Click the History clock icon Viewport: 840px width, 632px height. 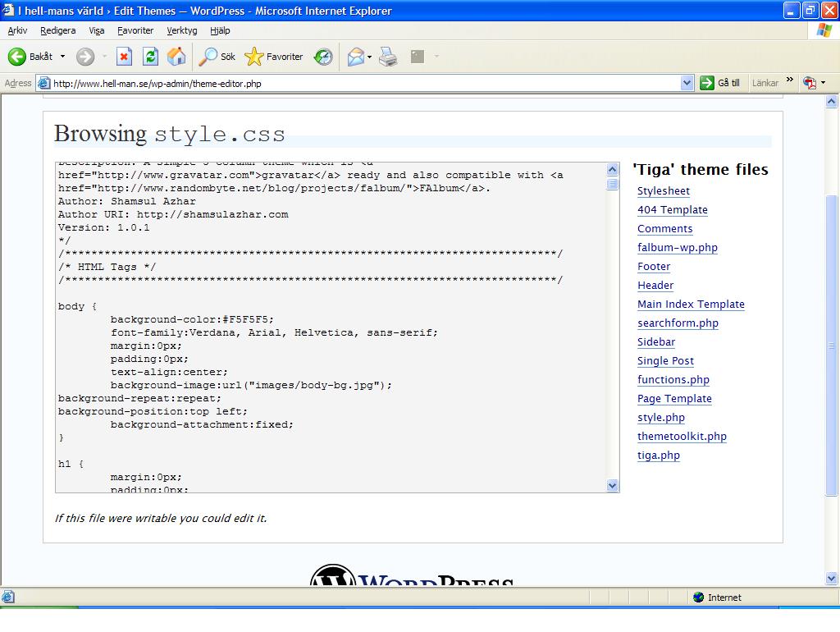[323, 57]
